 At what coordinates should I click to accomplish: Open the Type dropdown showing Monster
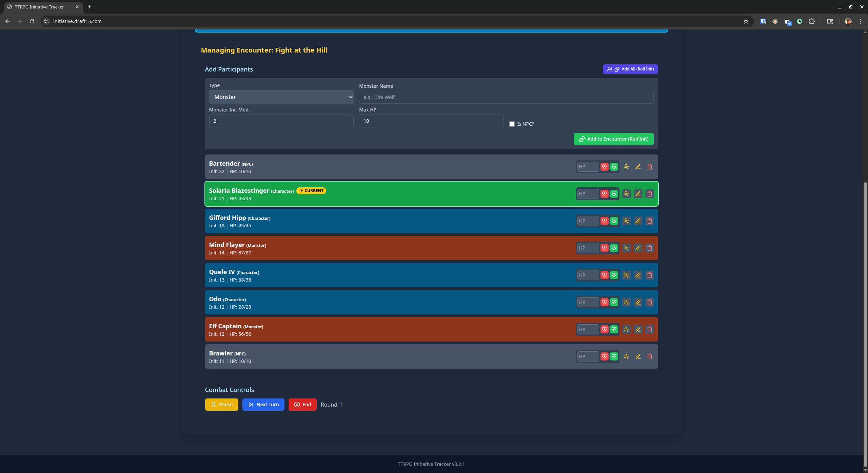point(281,97)
